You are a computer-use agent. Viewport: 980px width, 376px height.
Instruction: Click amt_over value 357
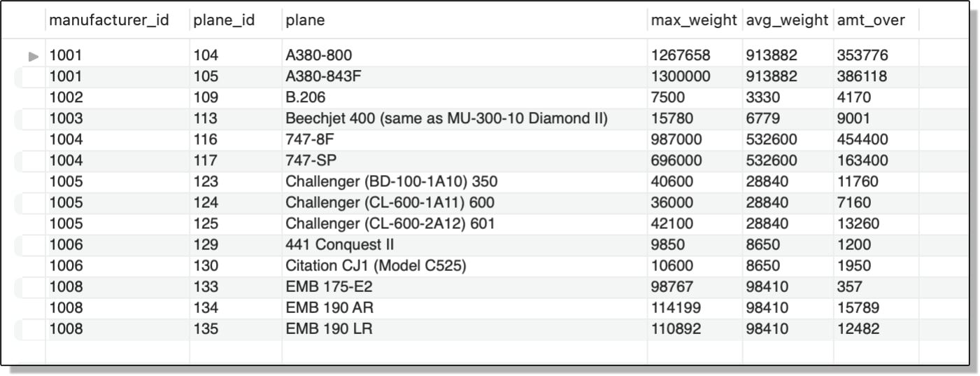pos(876,286)
